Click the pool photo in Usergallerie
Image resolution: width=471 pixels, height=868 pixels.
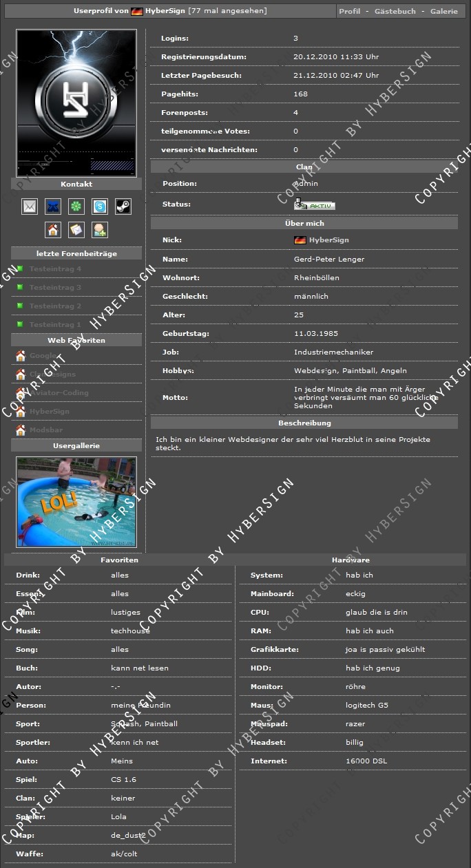coord(76,502)
